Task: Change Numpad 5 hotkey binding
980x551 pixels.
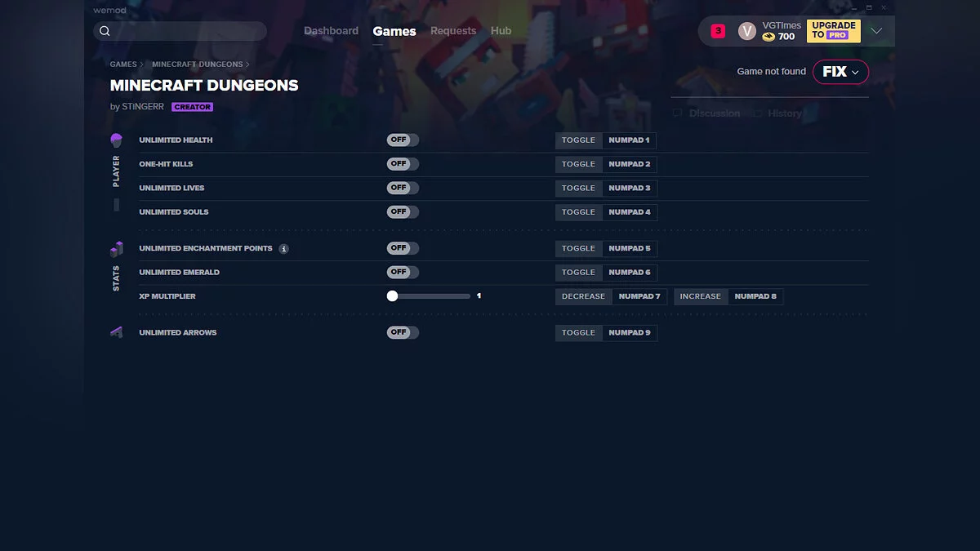Action: point(630,248)
